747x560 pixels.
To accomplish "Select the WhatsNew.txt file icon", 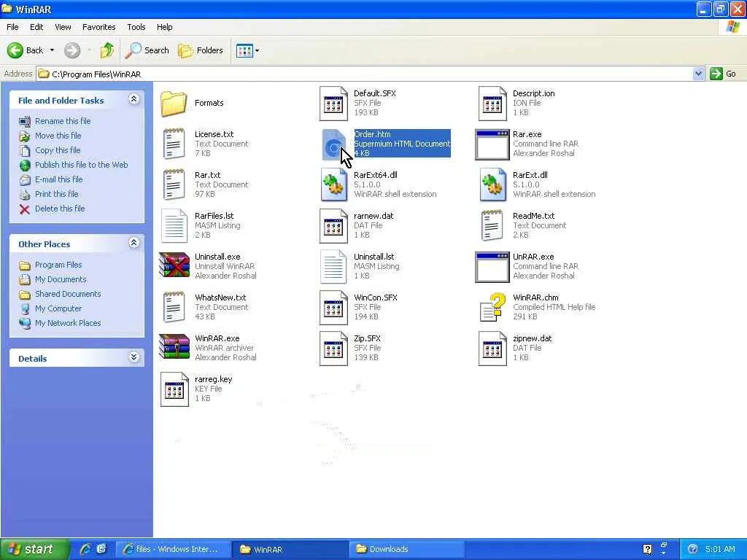I will (174, 307).
